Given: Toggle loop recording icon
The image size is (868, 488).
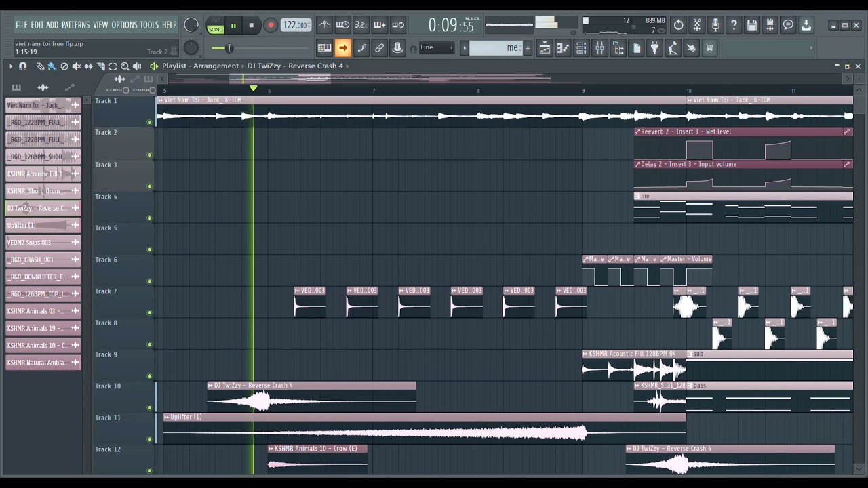Looking at the screenshot, I should click(398, 25).
